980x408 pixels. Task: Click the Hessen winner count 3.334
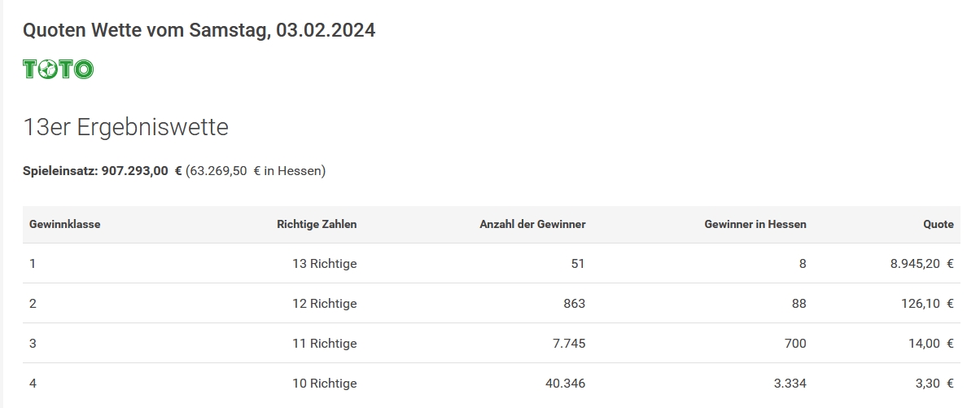coord(790,384)
